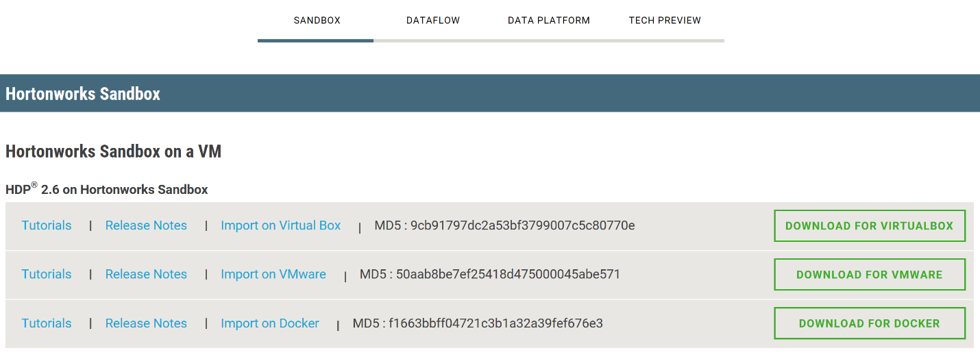Click the VirtualBox MD5 checksum text

point(504,225)
